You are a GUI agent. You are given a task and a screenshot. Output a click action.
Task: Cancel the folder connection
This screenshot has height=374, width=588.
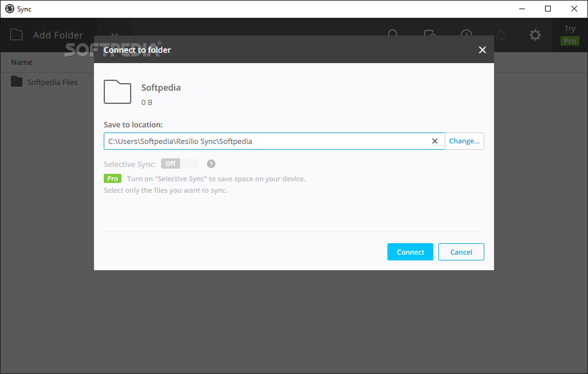[x=461, y=252]
